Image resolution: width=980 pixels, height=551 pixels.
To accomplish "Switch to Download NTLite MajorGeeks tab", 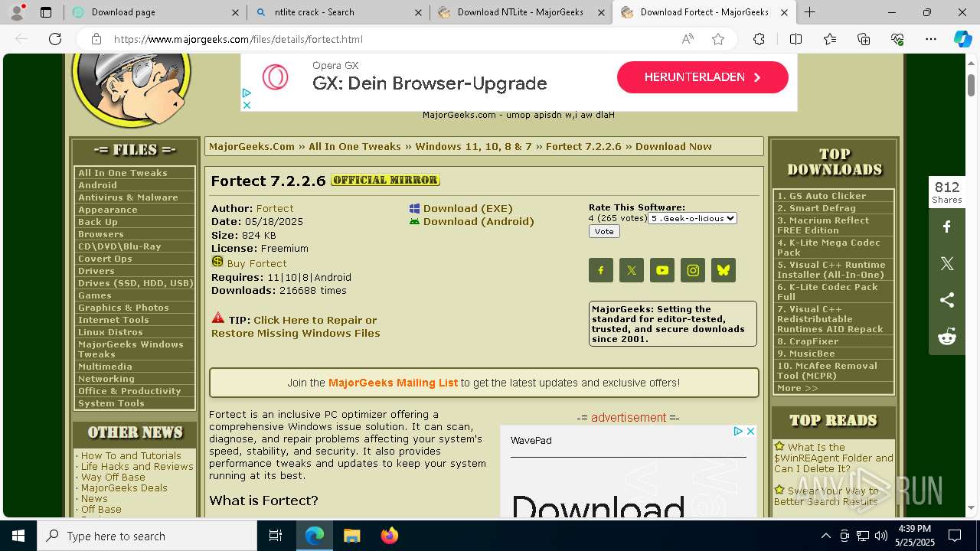I will click(x=521, y=12).
